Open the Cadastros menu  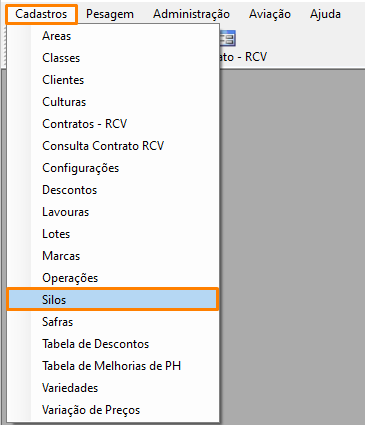tap(41, 14)
